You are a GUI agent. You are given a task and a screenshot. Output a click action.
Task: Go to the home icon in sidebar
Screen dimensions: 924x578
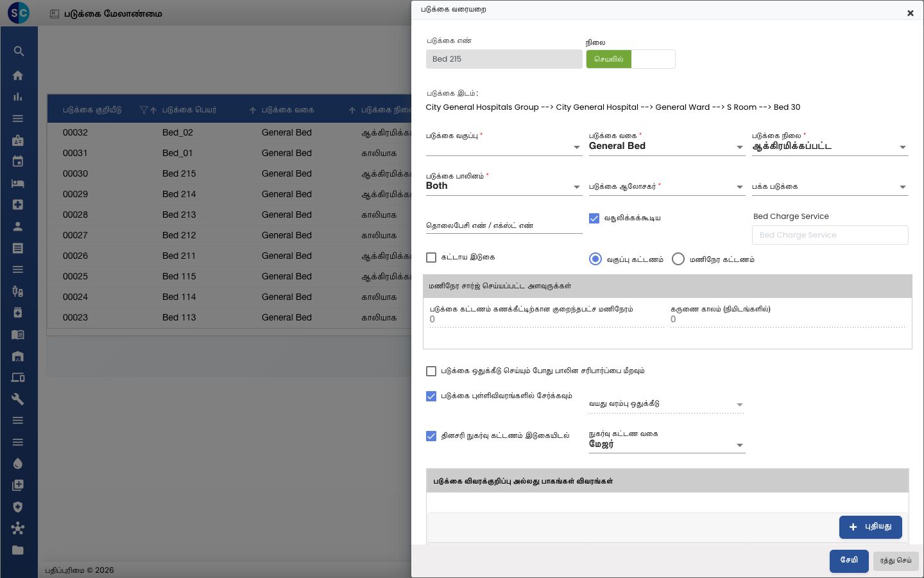18,75
